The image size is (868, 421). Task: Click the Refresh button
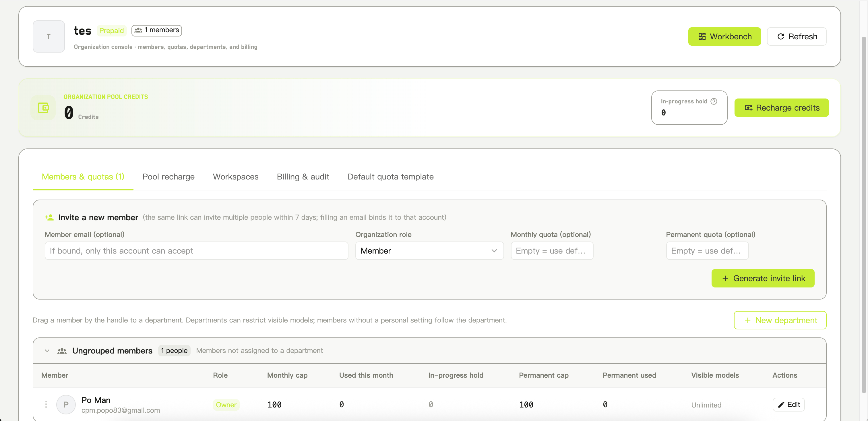797,36
